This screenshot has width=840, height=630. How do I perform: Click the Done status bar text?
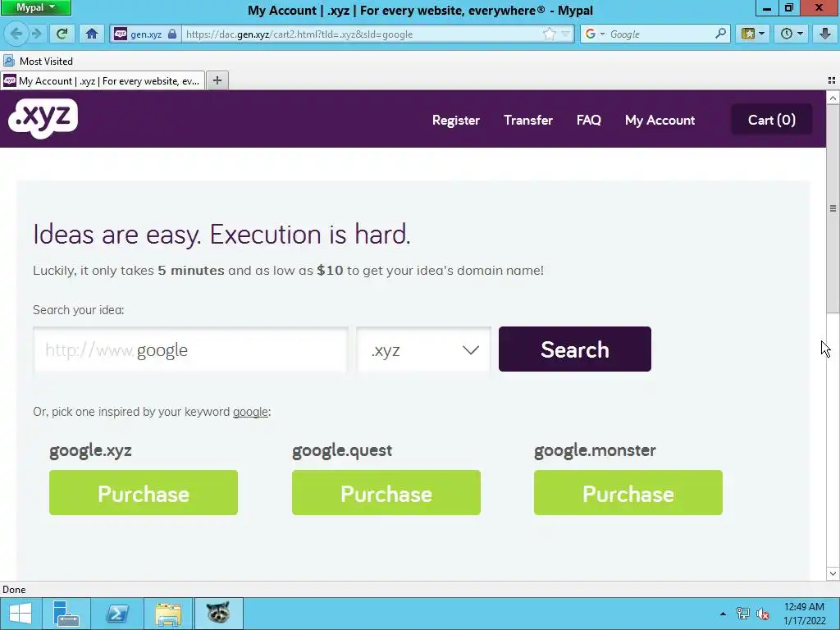(x=14, y=589)
